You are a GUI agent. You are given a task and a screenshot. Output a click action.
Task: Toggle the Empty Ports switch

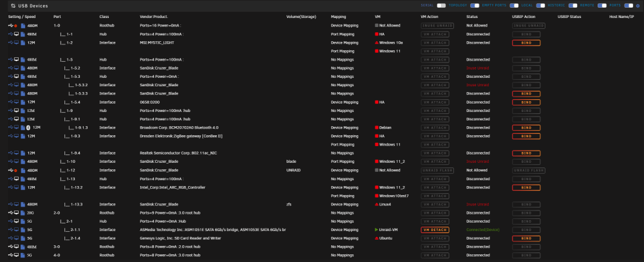(514, 6)
